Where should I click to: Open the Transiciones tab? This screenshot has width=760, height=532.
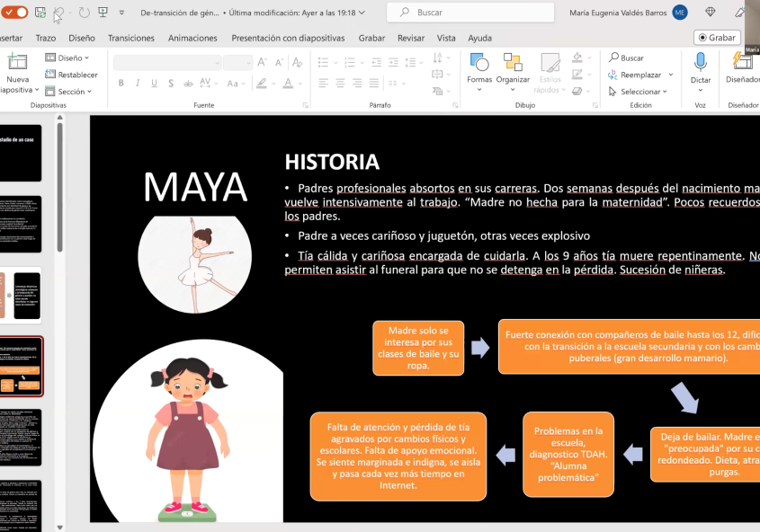tap(130, 38)
